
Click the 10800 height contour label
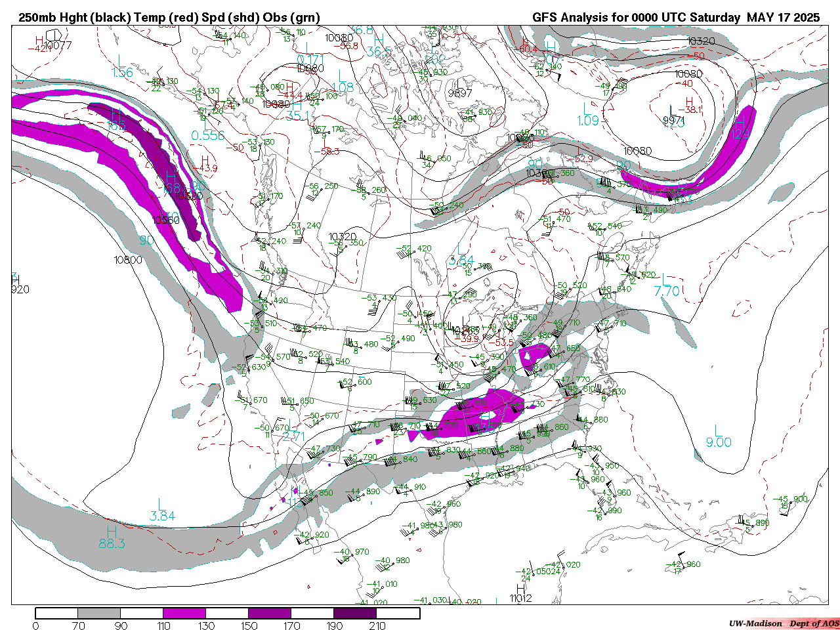pos(128,260)
